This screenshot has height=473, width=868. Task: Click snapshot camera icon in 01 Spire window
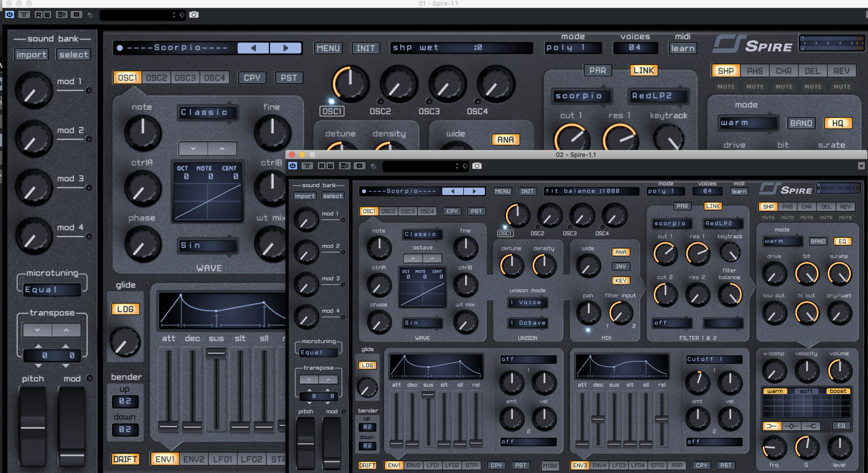point(194,15)
